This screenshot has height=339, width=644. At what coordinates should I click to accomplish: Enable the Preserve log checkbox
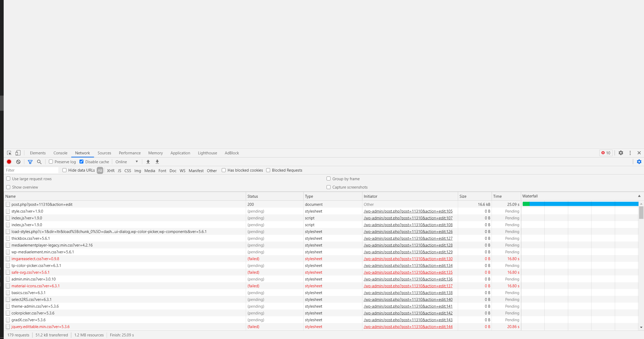(51, 162)
